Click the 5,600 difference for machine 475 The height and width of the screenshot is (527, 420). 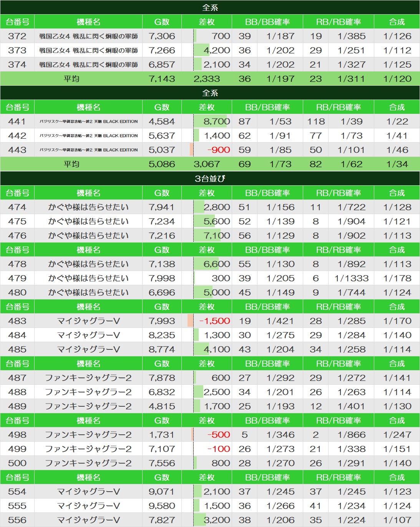tap(217, 221)
